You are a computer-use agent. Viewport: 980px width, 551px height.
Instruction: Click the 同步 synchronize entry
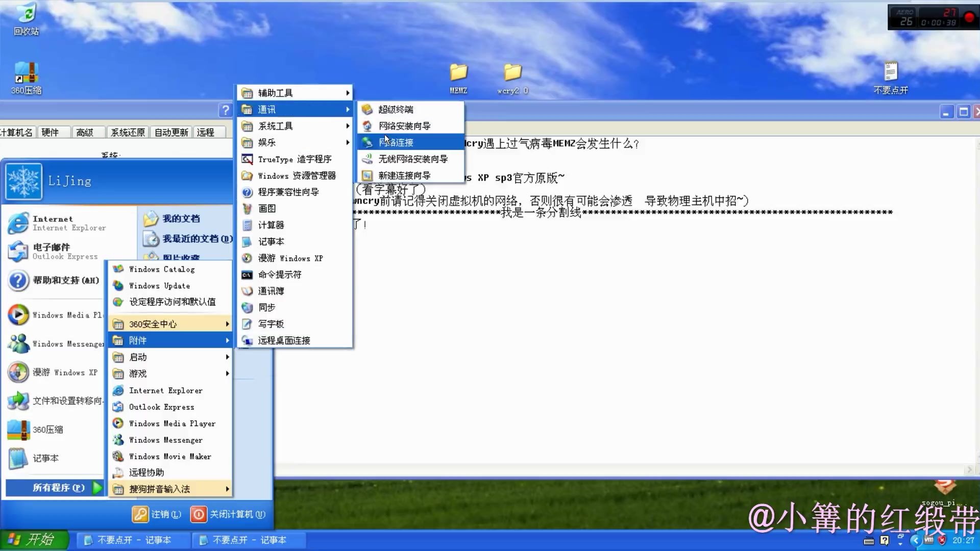pos(295,307)
